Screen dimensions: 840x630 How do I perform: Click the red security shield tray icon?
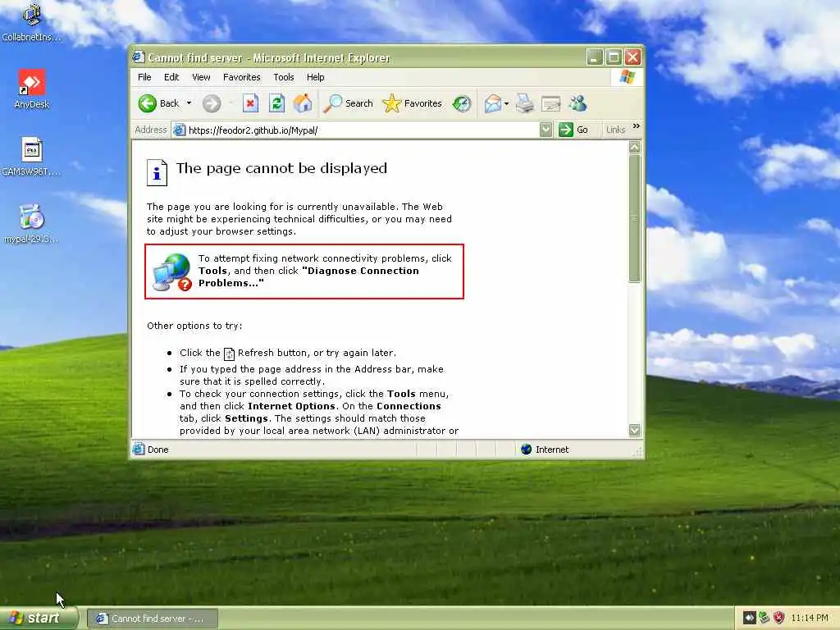tap(779, 619)
